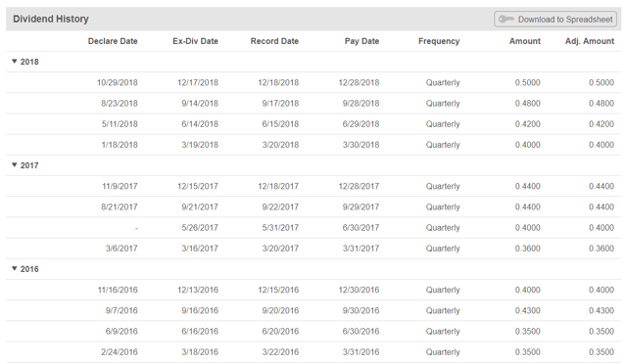The width and height of the screenshot is (627, 364).
Task: Select the Declare Date column header
Action: click(x=113, y=41)
